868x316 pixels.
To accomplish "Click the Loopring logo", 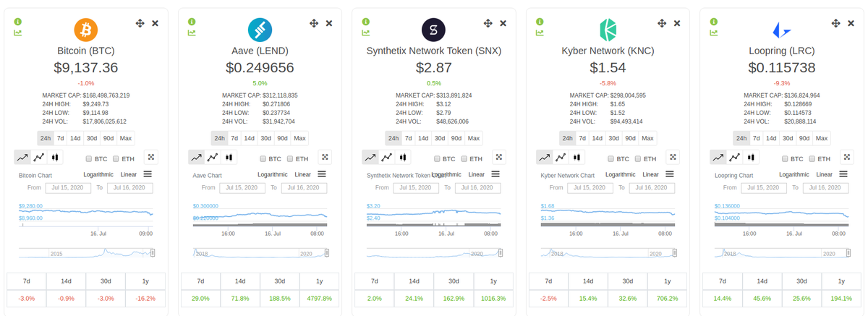I will pyautogui.click(x=781, y=30).
